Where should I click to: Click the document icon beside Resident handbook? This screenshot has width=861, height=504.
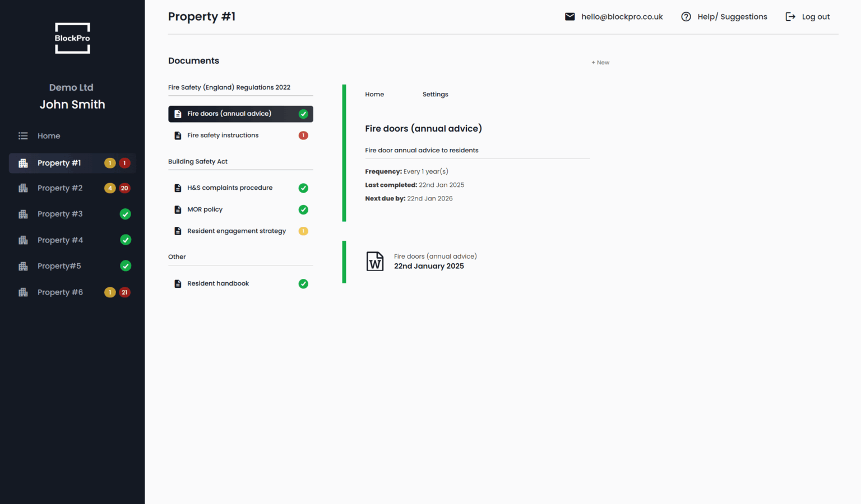click(x=178, y=283)
